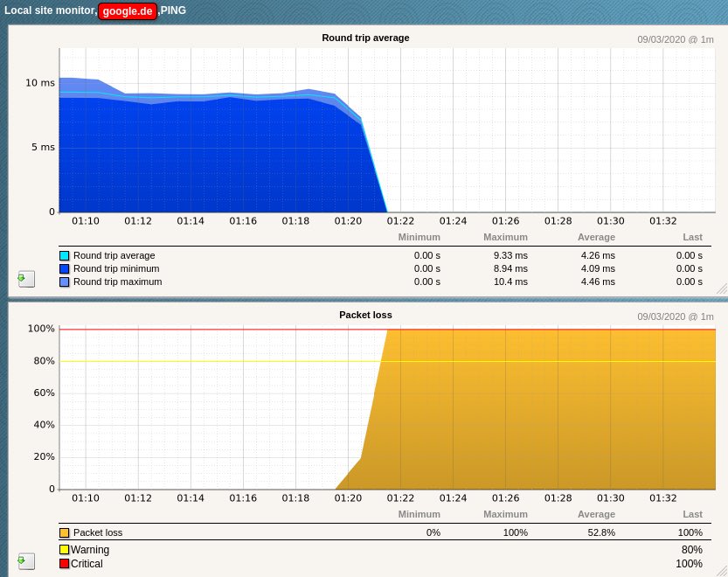Select the 'Round trip minimum' legend label
The image size is (728, 577).
(x=116, y=268)
